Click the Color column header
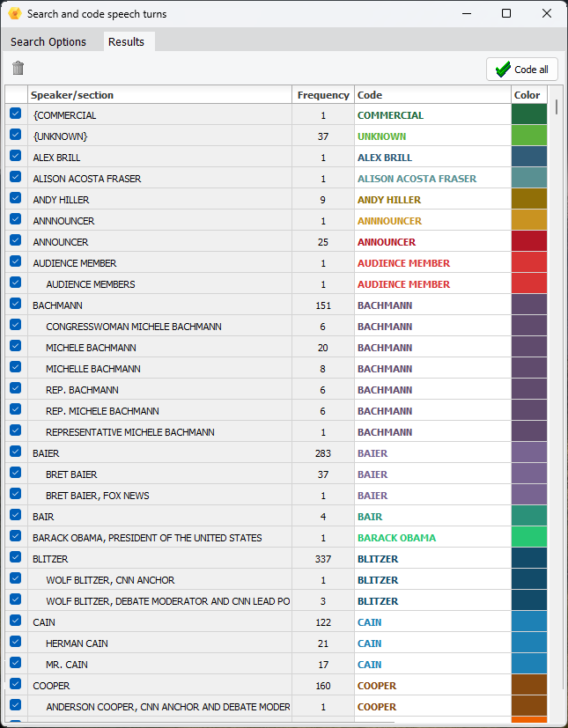Screen dimensions: 568x728 click(x=529, y=95)
